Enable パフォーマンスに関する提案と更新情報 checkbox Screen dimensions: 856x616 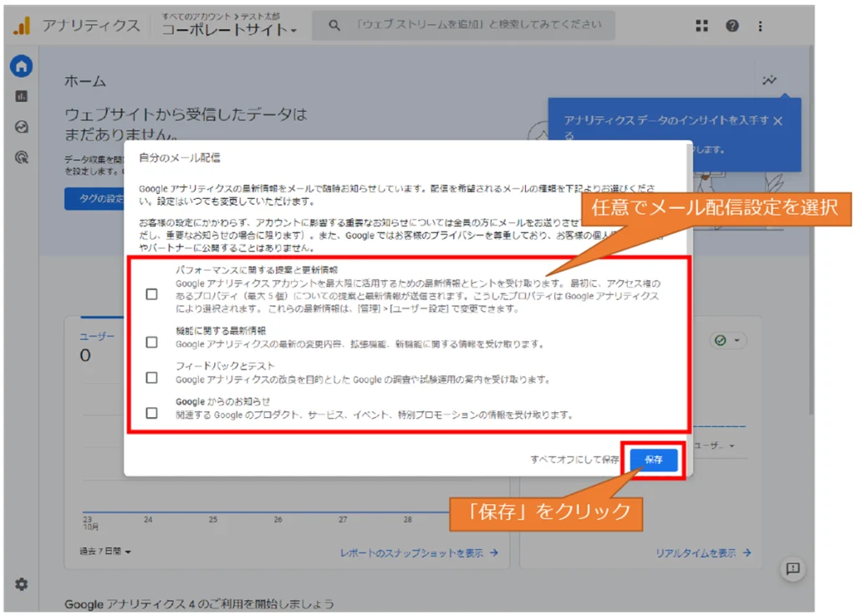click(151, 294)
